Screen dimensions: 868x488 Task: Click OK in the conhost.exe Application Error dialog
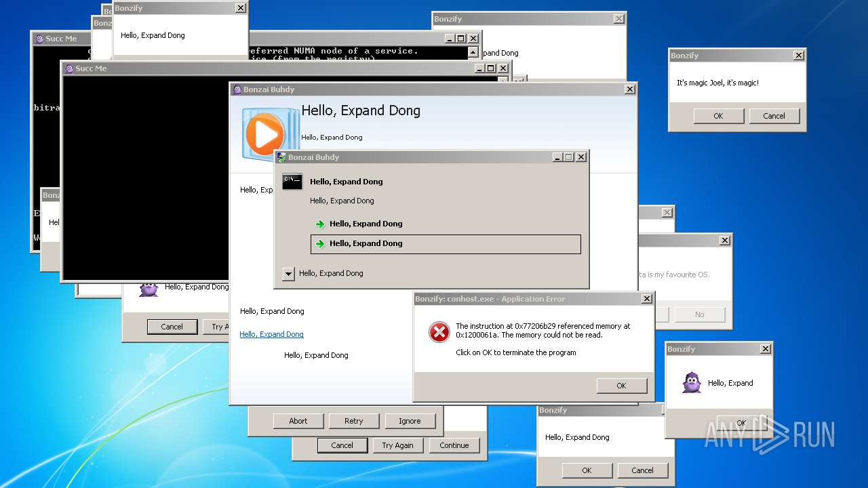click(x=621, y=386)
